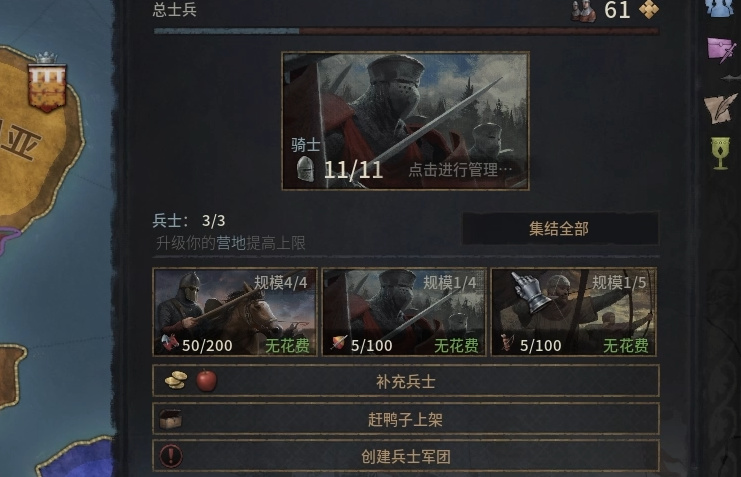Screen dimensions: 741x477
Task: Click the 赶鸭子上架 button
Action: pos(405,419)
